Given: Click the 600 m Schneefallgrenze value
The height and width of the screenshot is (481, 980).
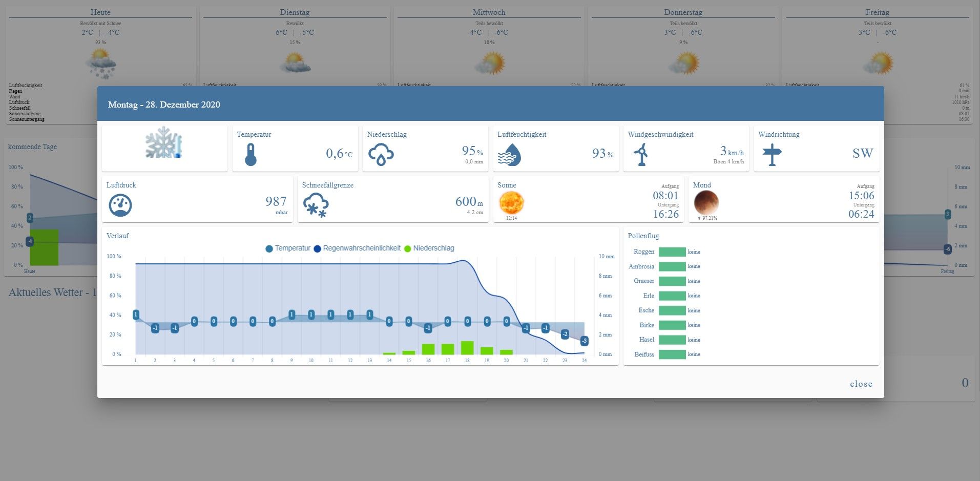Looking at the screenshot, I should click(469, 202).
